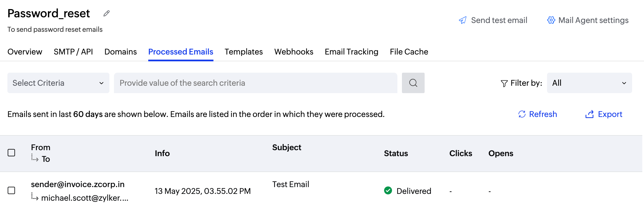The width and height of the screenshot is (644, 222).
Task: Click the funnel filter icon
Action: tap(504, 83)
